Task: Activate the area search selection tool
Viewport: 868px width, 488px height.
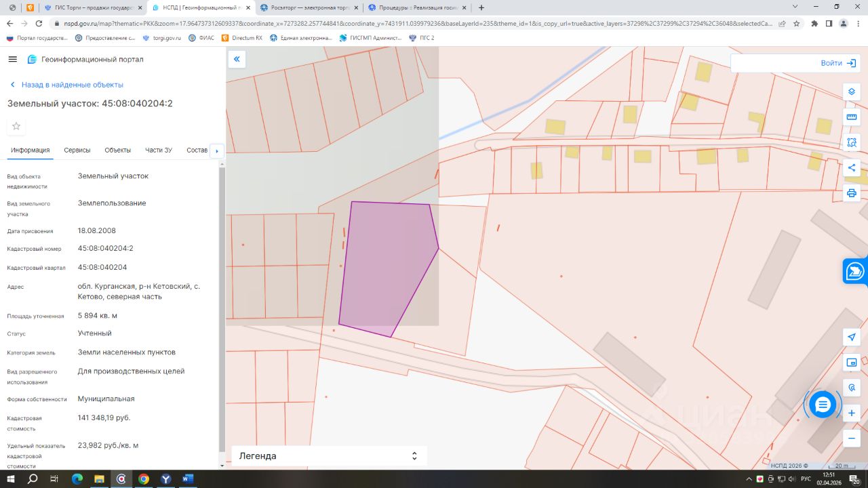Action: click(x=852, y=142)
